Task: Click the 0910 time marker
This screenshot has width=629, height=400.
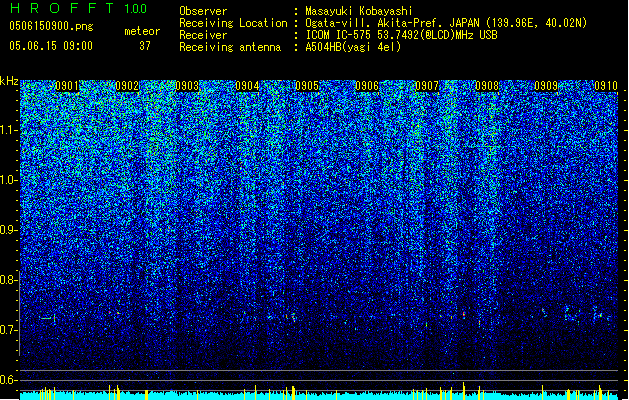Action: pyautogui.click(x=606, y=86)
